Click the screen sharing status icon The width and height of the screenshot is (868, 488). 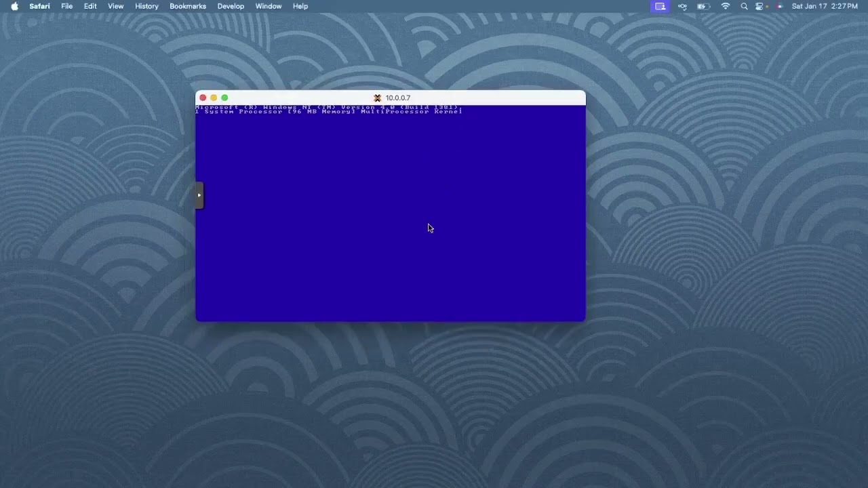660,6
